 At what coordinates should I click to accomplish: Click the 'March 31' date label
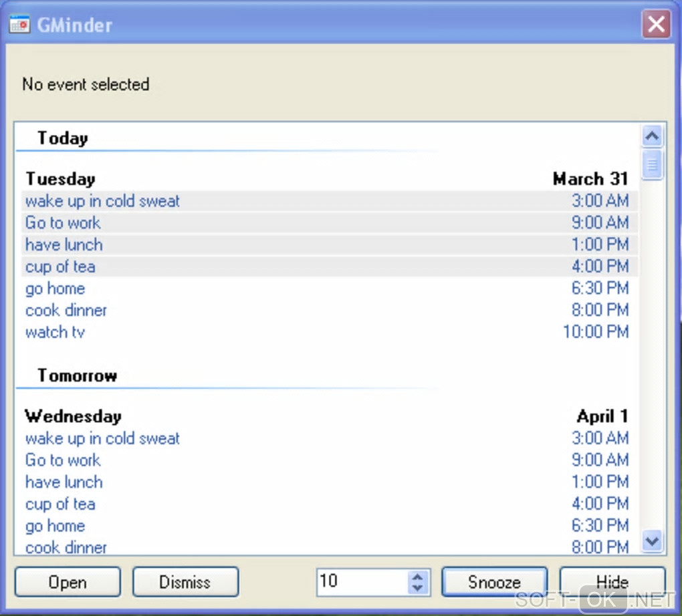point(590,178)
